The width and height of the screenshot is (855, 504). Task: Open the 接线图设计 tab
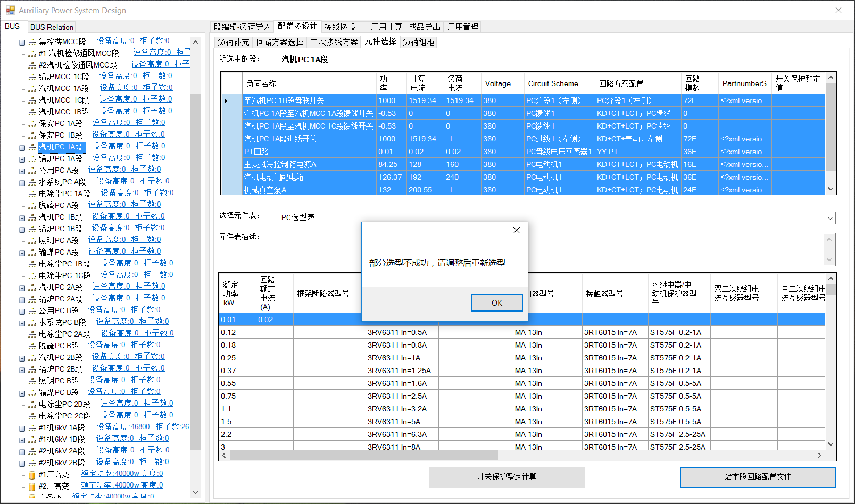click(343, 27)
